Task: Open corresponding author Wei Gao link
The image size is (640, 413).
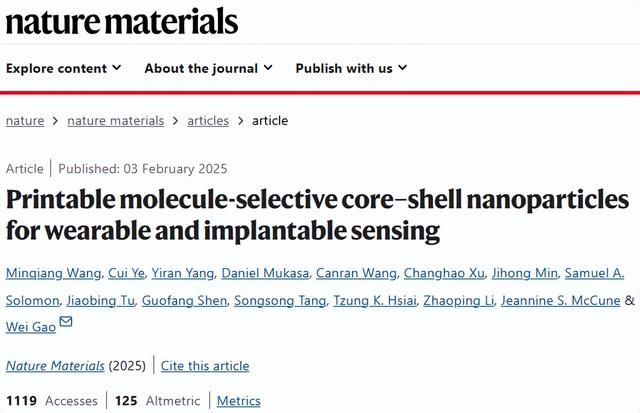Action: point(30,326)
